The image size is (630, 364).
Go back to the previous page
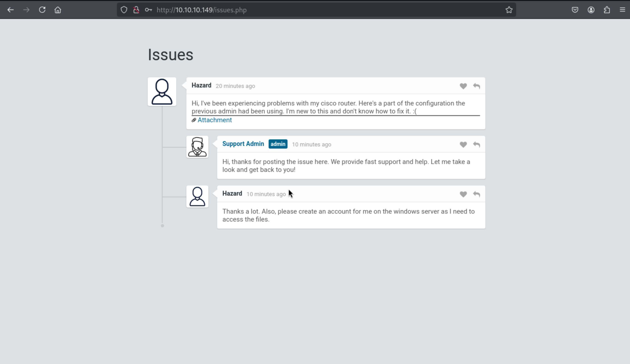tap(11, 10)
